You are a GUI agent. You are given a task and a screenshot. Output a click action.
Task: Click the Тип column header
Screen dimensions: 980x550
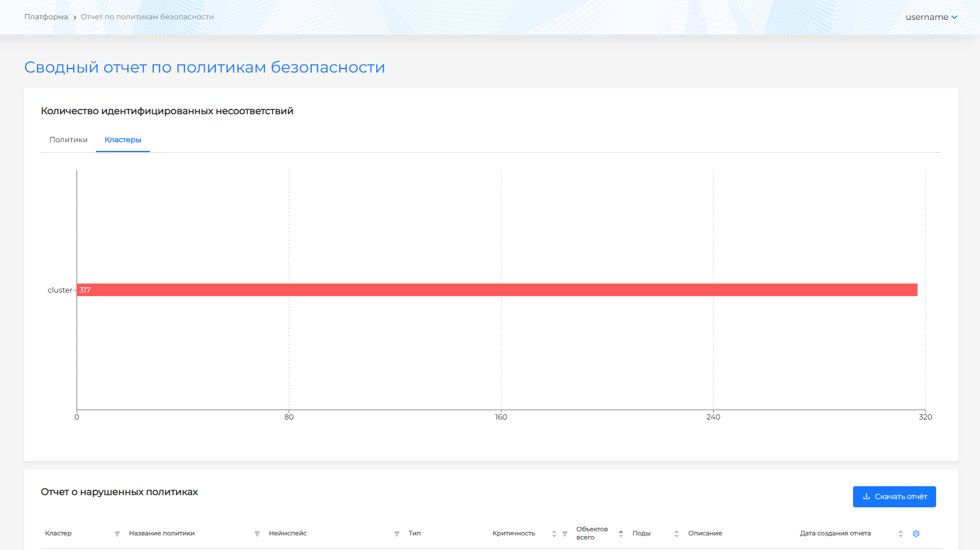[x=414, y=534]
